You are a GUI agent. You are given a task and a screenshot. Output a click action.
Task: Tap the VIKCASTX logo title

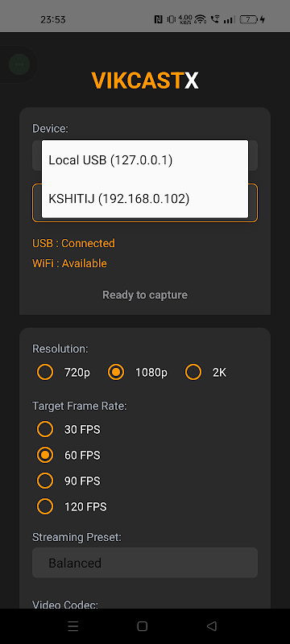pyautogui.click(x=145, y=80)
